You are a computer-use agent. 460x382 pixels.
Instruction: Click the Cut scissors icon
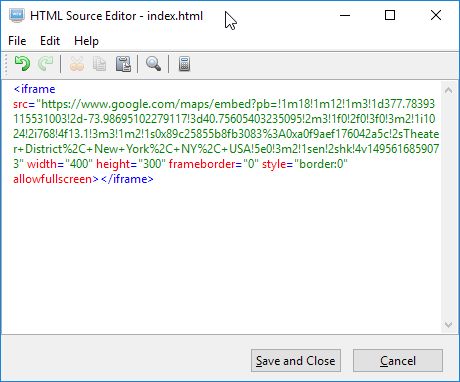(77, 64)
